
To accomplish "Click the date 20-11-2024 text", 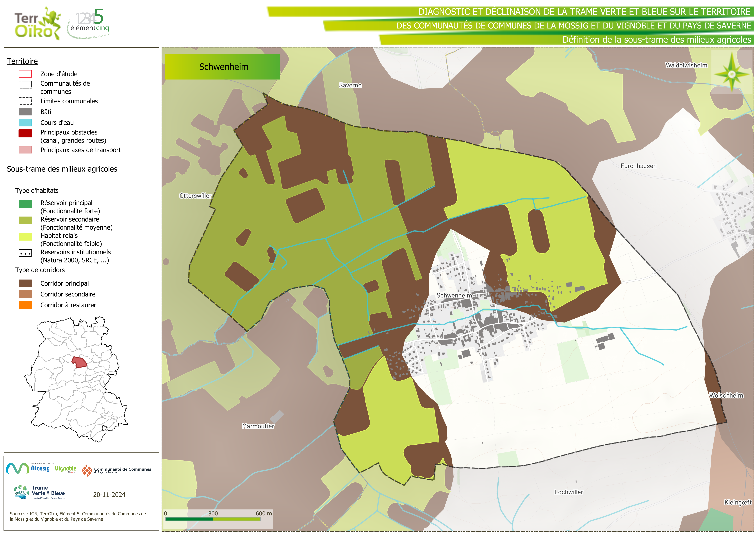I will point(109,495).
